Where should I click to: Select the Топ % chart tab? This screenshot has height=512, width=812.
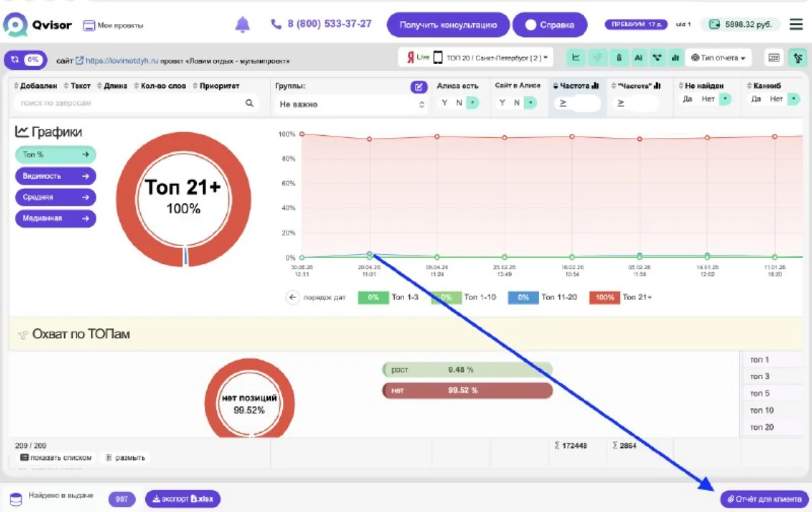(x=56, y=154)
